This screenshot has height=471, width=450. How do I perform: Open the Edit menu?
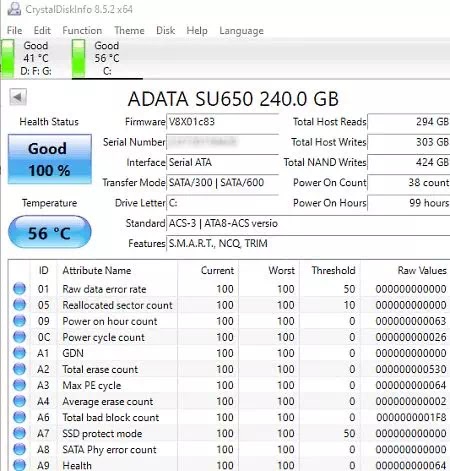42,31
